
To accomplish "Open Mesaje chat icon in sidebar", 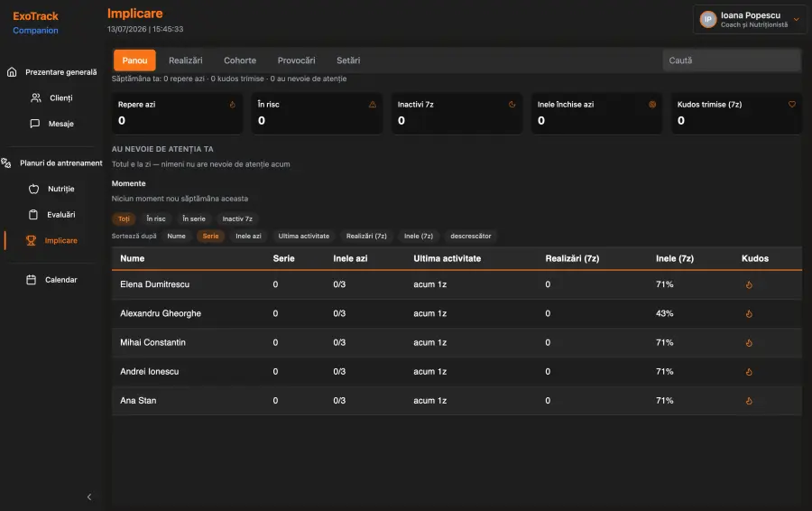I will 34,124.
